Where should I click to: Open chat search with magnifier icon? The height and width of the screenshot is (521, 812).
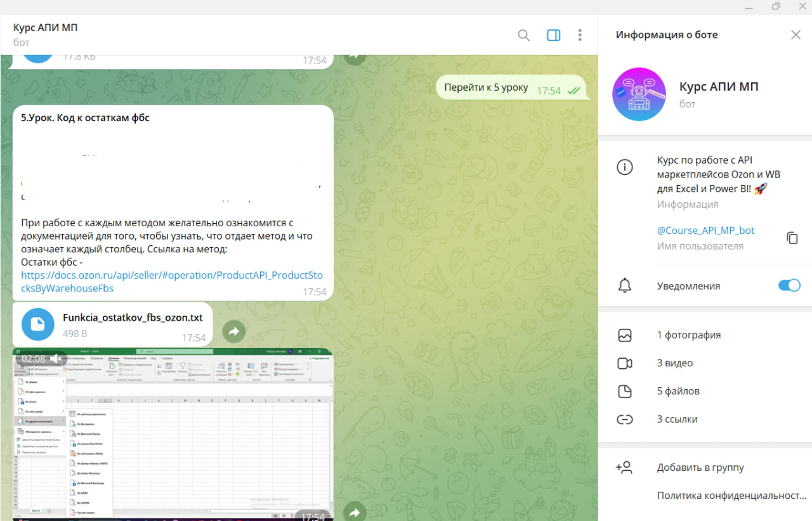[523, 35]
